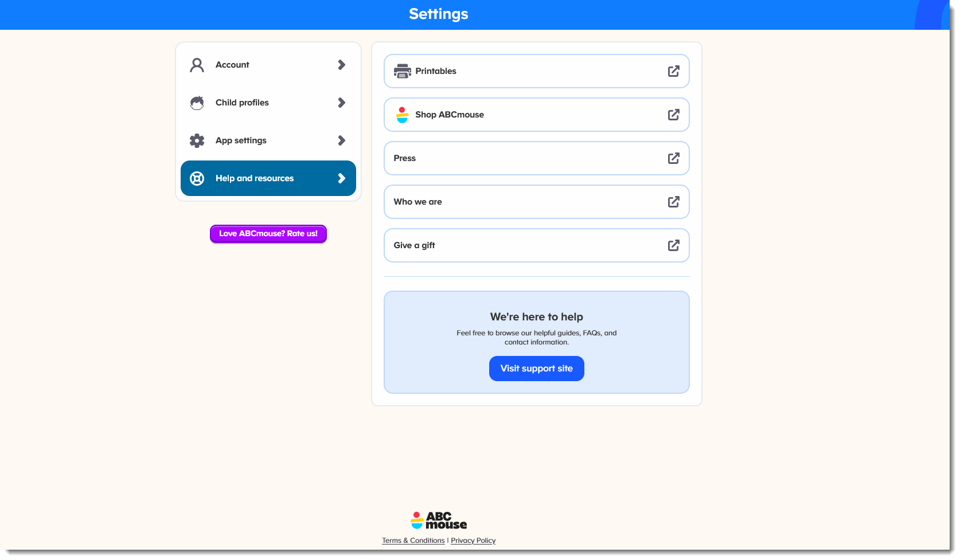Click the Visit support site button
This screenshot has height=560, width=960.
tap(537, 369)
